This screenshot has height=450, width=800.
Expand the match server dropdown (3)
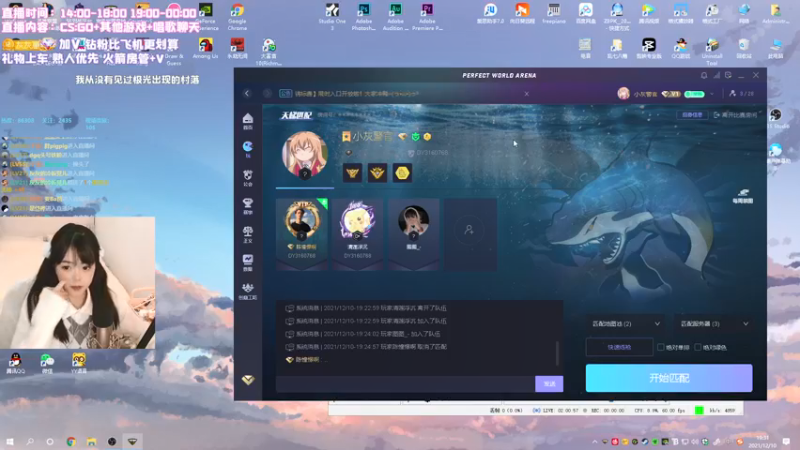714,324
